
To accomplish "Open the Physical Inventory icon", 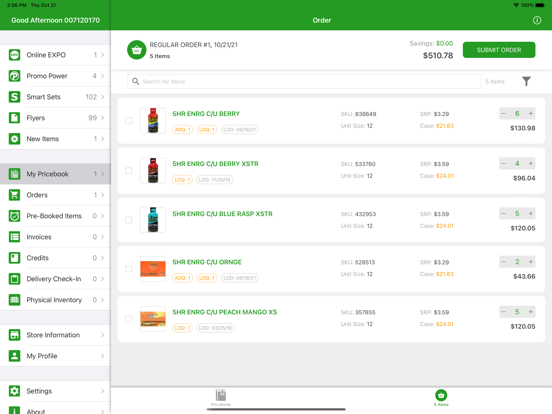I will click(14, 300).
